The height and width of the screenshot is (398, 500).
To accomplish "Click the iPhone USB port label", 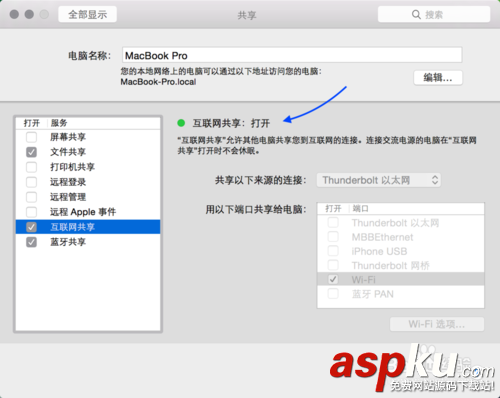I will point(379,251).
